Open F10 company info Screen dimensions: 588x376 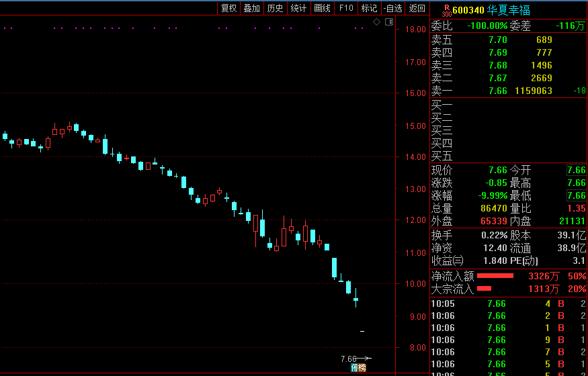(x=346, y=8)
